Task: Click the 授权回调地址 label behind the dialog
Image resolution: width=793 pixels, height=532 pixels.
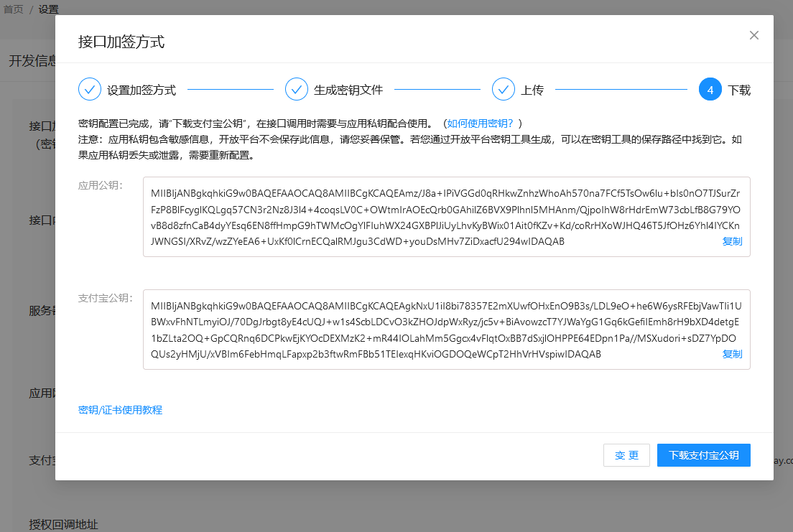Action: [x=63, y=524]
